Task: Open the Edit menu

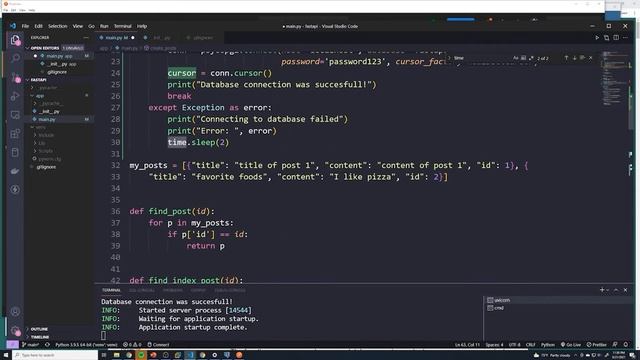Action: pyautogui.click(x=38, y=26)
